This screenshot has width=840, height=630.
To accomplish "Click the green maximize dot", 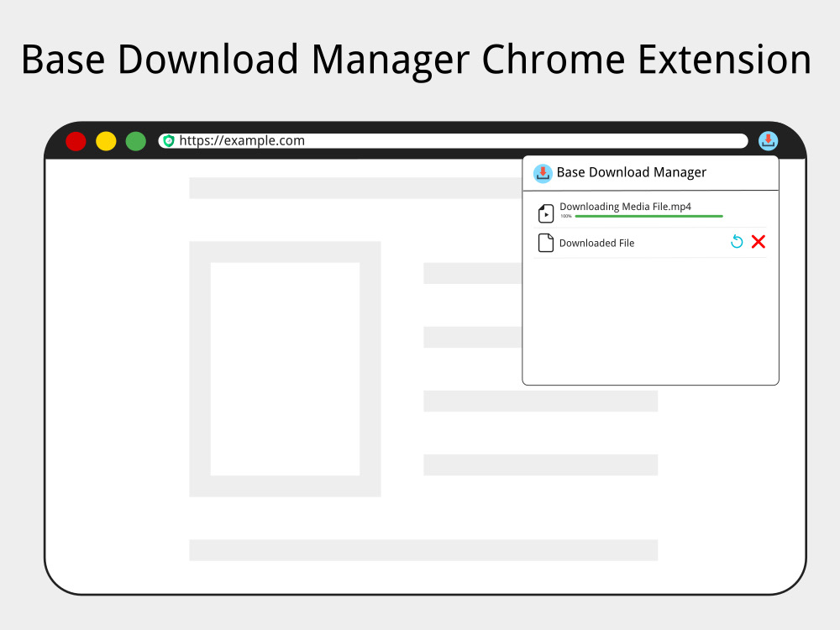I will 135,141.
